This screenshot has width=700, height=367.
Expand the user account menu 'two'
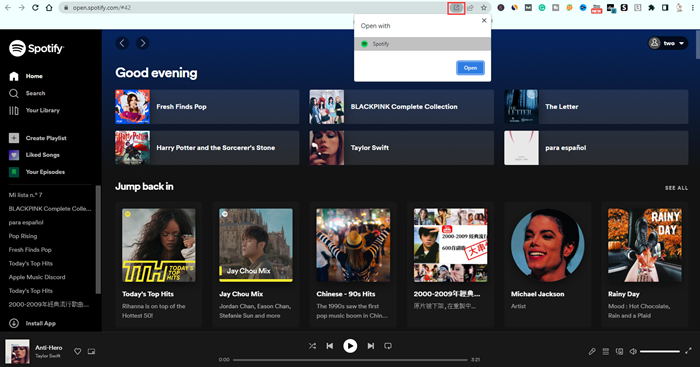[668, 43]
